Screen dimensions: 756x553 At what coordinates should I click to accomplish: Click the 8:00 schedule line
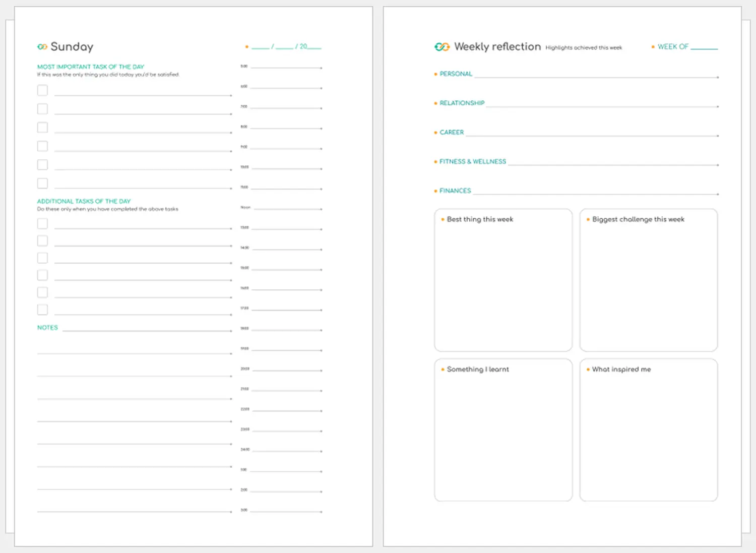pos(286,128)
